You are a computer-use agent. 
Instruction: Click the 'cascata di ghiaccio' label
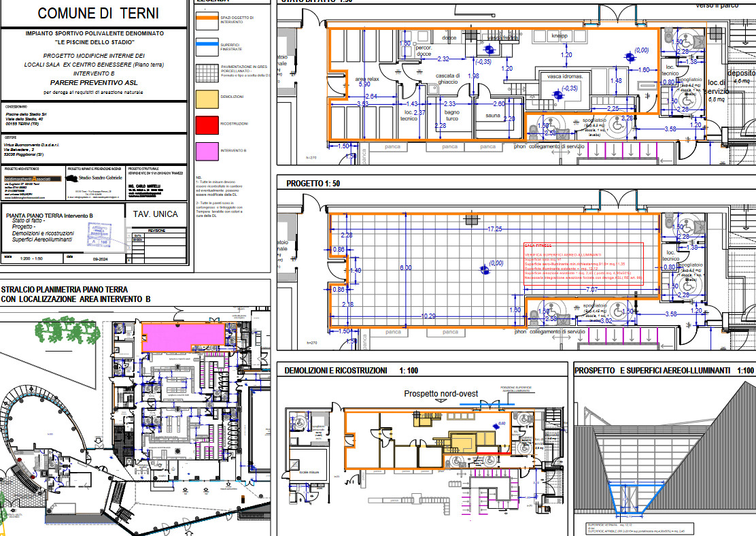[448, 79]
